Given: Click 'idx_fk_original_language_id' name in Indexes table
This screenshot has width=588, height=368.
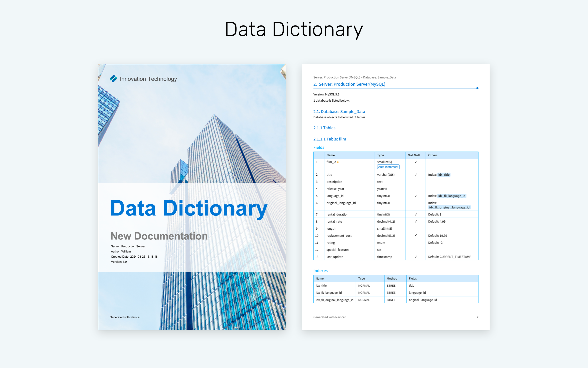Looking at the screenshot, I should pyautogui.click(x=334, y=300).
